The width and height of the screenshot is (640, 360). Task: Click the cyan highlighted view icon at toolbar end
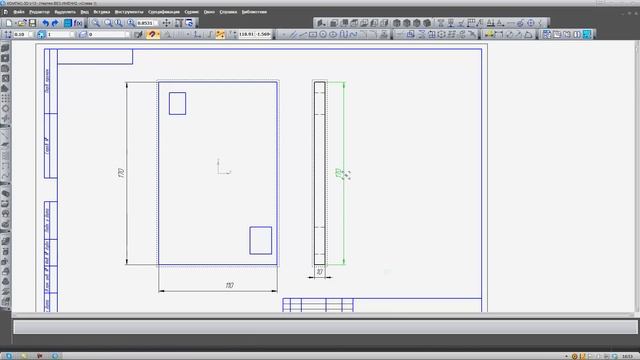point(587,35)
